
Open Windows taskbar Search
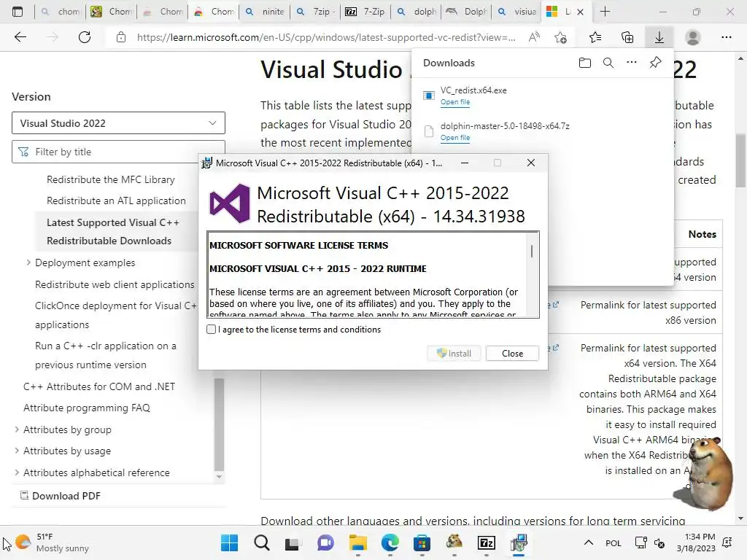[262, 542]
